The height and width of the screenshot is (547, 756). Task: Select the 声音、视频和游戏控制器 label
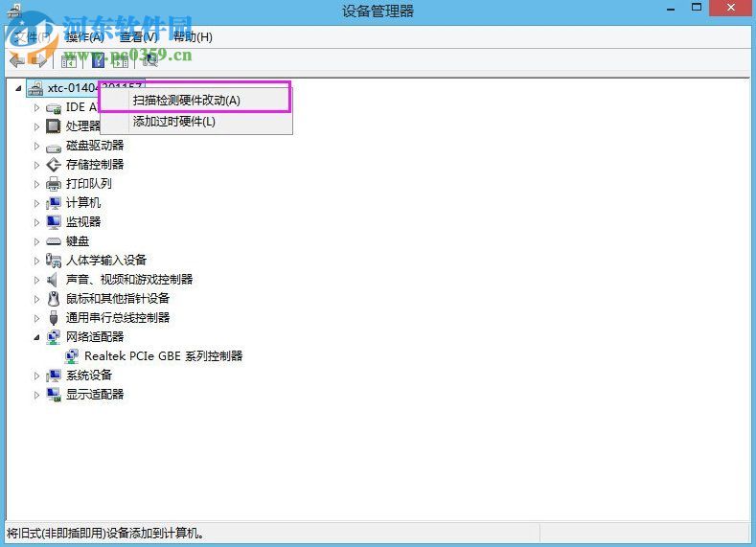[x=129, y=280]
